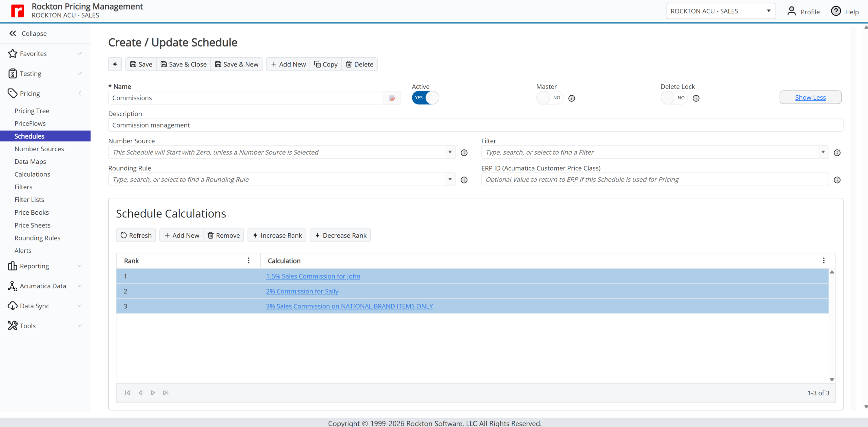The width and height of the screenshot is (868, 427).
Task: Click Save & Close button
Action: click(183, 64)
